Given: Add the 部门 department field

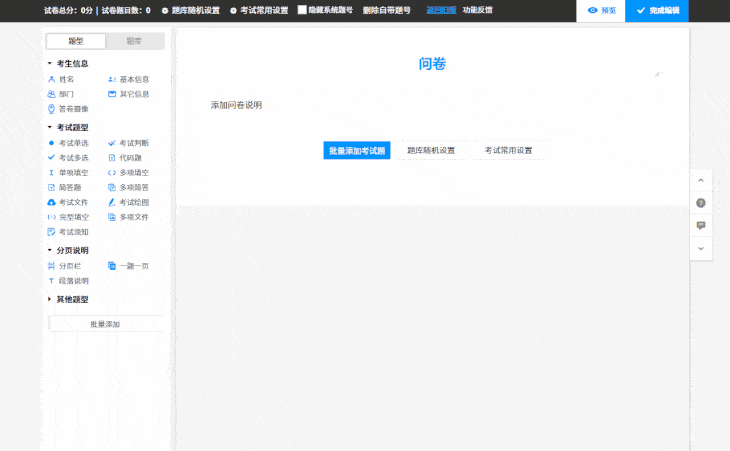Looking at the screenshot, I should 61,94.
